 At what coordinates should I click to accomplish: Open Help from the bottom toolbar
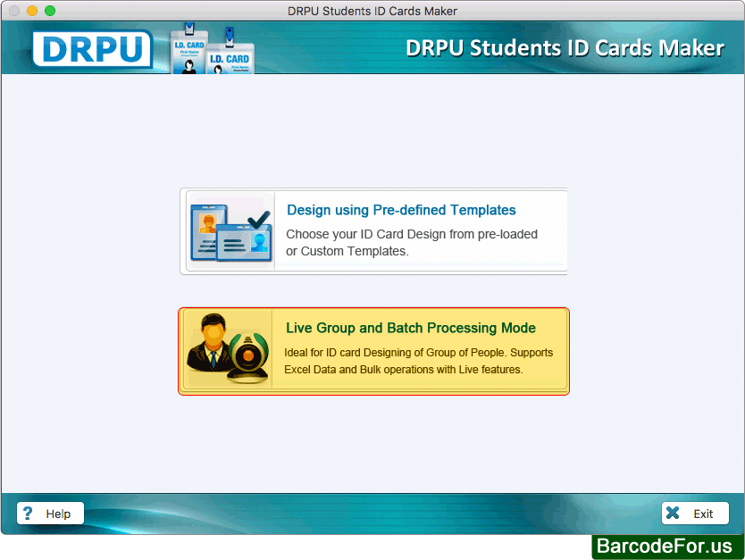[x=50, y=513]
